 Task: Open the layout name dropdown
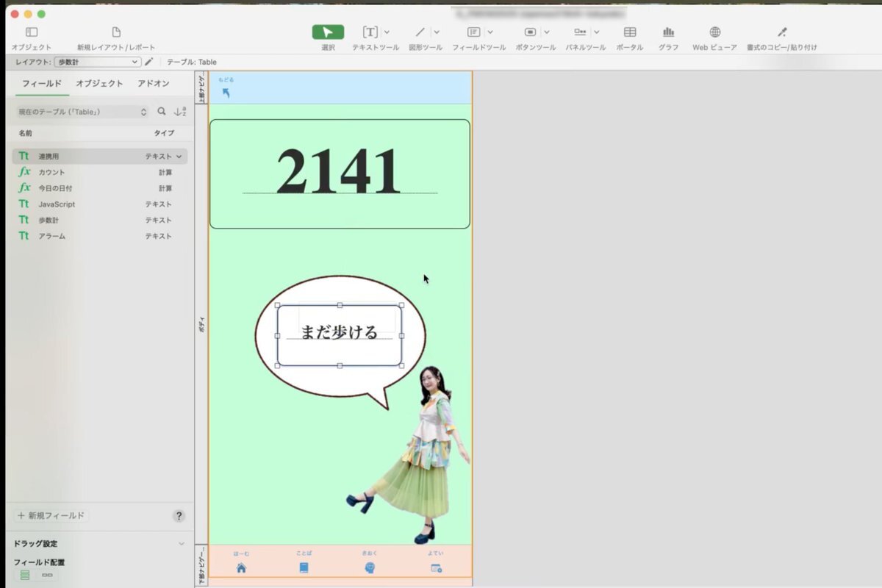click(x=97, y=62)
